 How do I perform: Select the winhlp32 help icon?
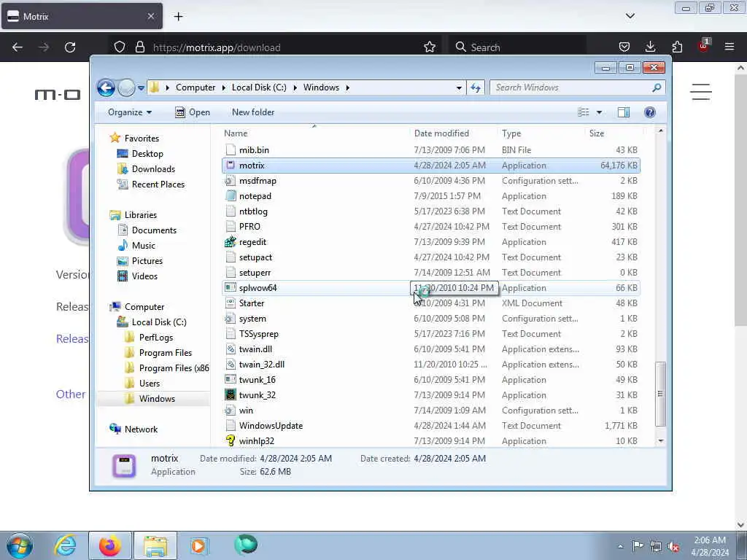point(231,441)
